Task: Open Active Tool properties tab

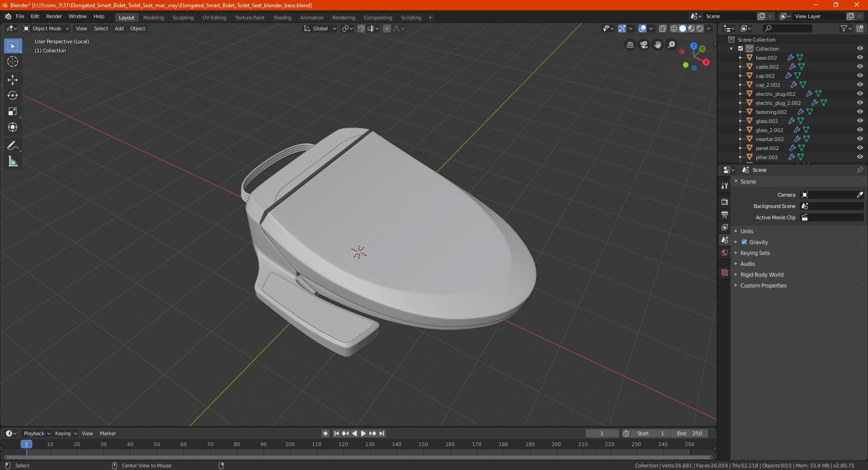Action: (x=725, y=186)
